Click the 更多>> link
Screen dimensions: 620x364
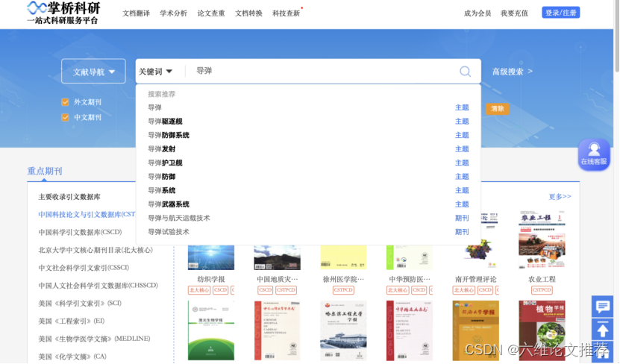point(560,196)
